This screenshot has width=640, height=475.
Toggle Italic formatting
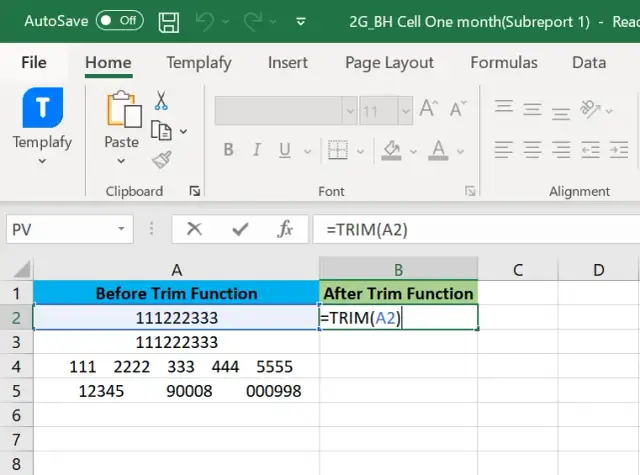coord(257,150)
